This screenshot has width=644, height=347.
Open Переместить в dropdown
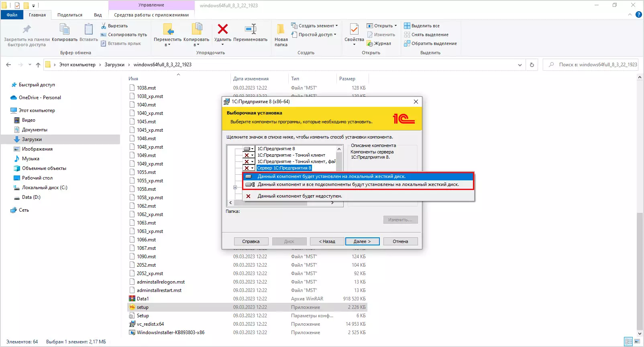(x=167, y=42)
